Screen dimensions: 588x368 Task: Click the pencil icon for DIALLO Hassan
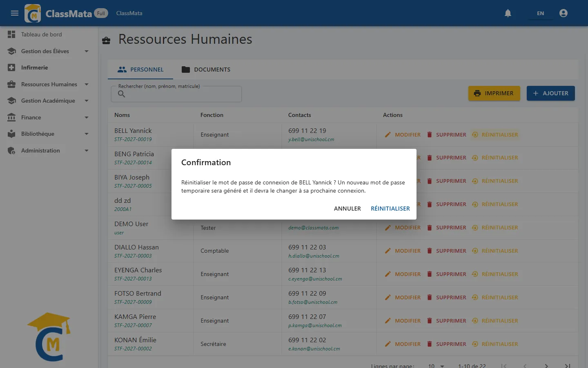point(388,251)
